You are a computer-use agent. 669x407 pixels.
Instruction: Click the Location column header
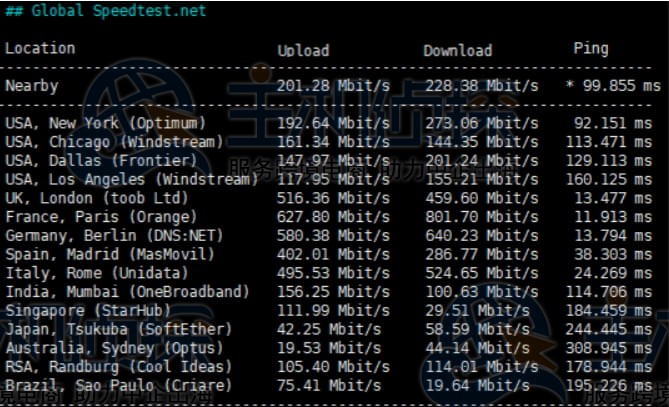click(x=40, y=48)
